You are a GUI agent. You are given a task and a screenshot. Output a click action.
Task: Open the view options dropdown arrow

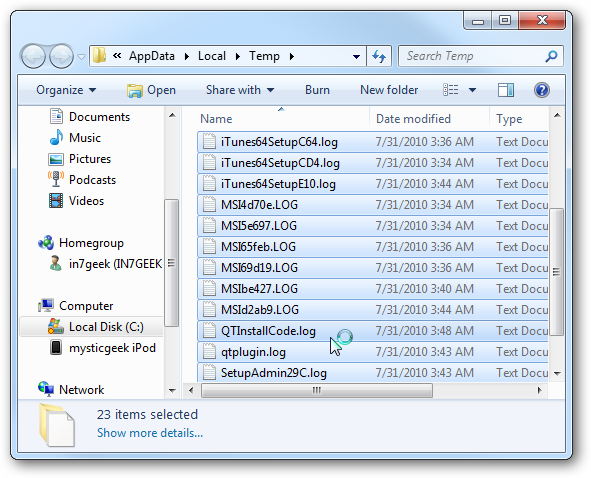(472, 90)
